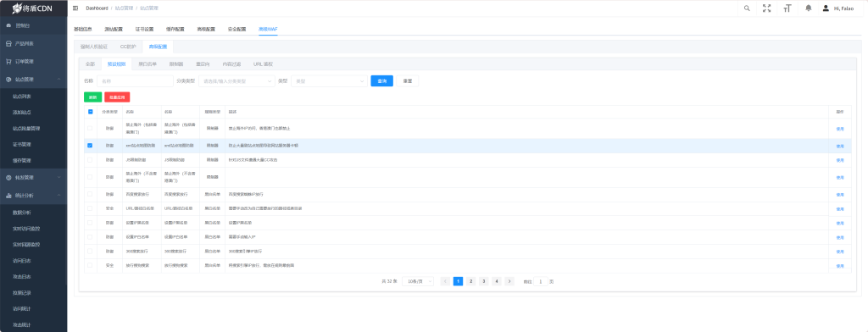Open the search magnifier in top bar

748,8
